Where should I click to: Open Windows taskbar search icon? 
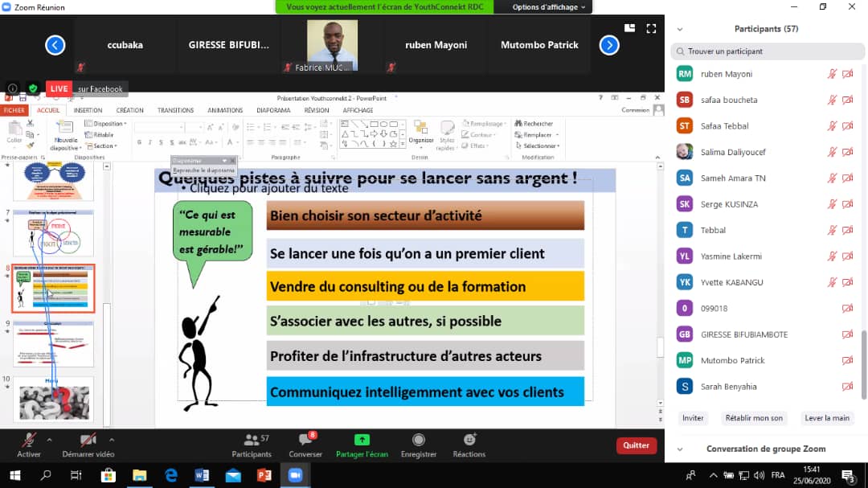click(46, 475)
